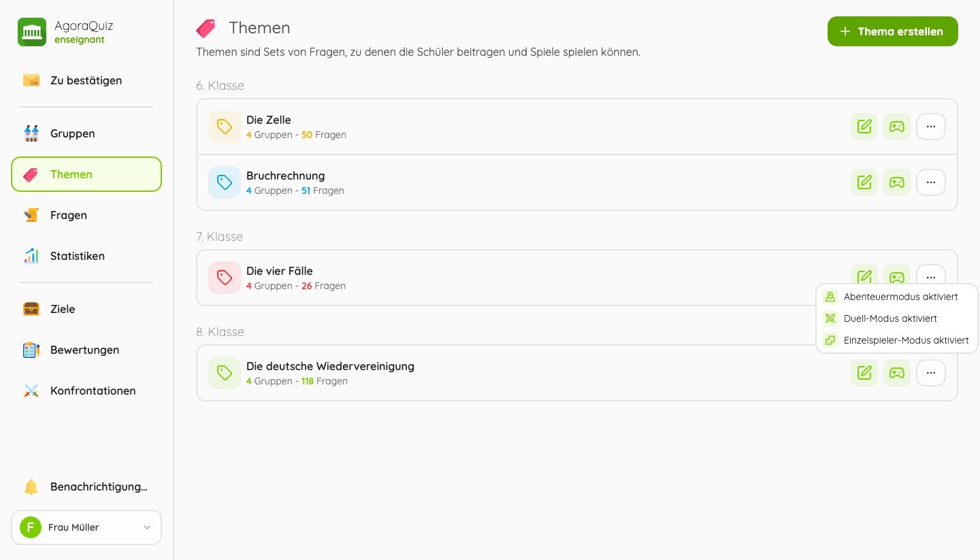Image resolution: width=980 pixels, height=560 pixels.
Task: Open Konfrontationen from sidebar
Action: [x=86, y=391]
